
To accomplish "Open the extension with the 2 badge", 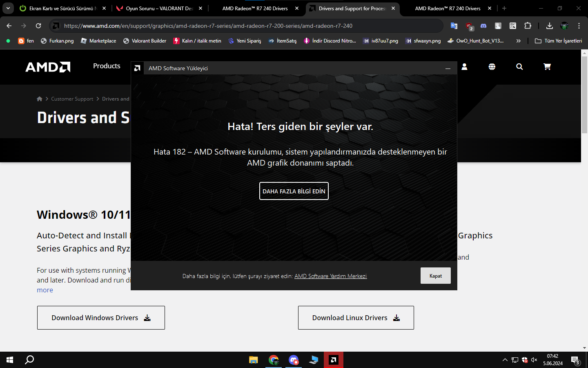I will coord(469,26).
